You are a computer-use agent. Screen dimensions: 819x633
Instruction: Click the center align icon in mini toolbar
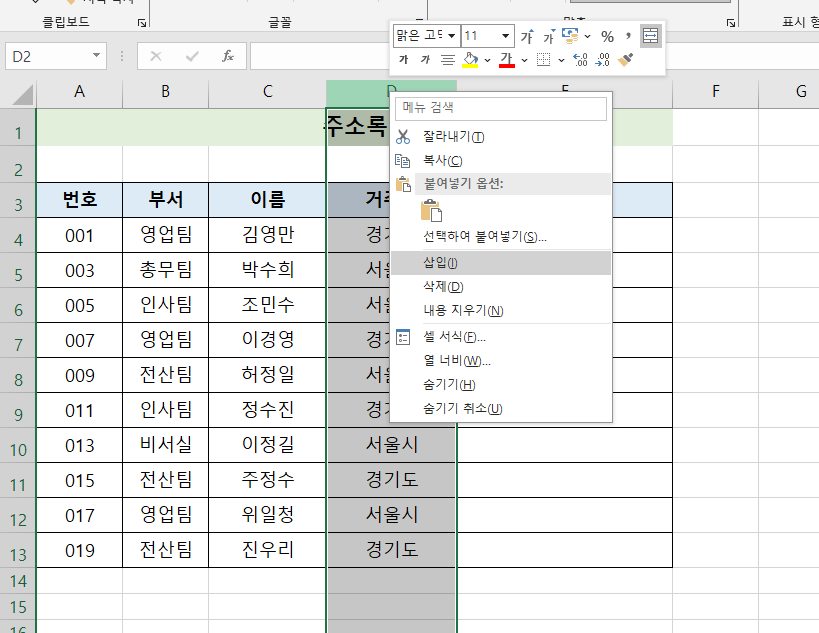(x=448, y=60)
